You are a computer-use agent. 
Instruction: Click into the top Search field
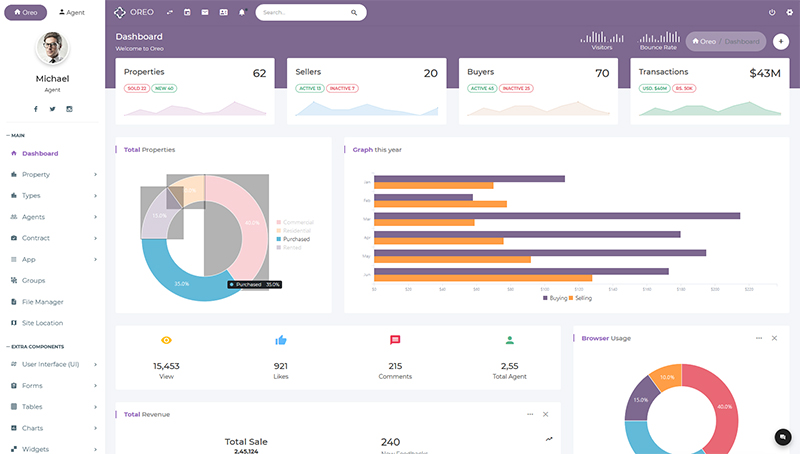(300, 13)
